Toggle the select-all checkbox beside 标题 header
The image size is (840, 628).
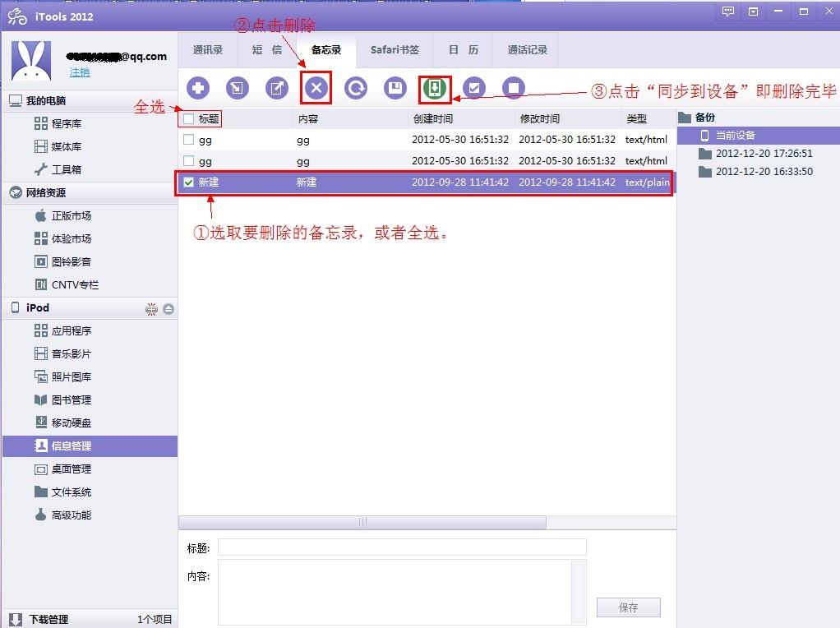pyautogui.click(x=189, y=119)
